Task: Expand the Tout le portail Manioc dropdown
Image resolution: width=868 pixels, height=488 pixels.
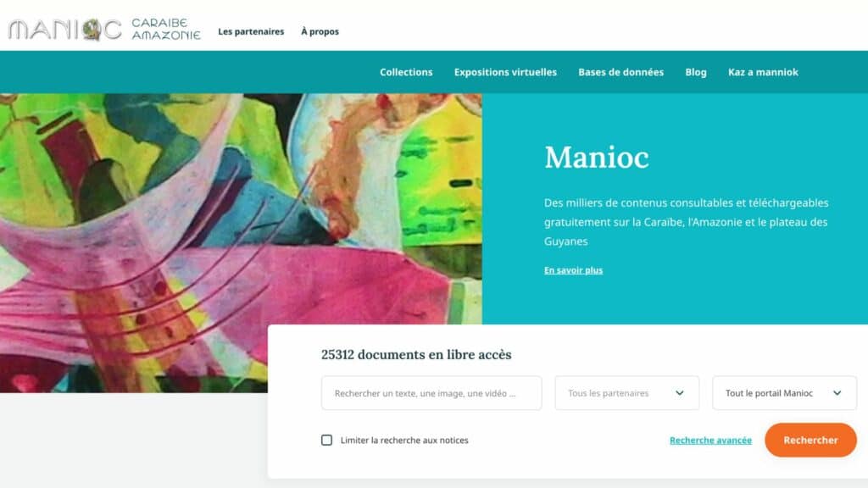Action: point(784,393)
